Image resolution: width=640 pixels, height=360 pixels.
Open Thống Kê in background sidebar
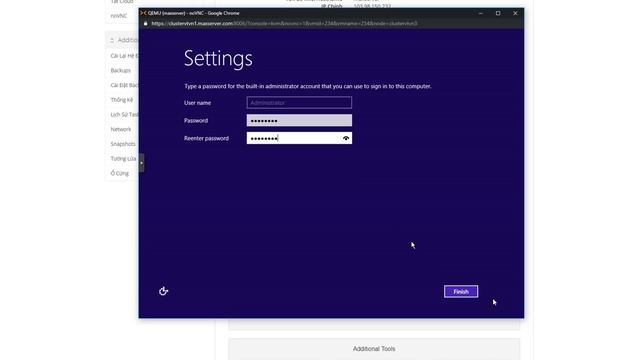(122, 100)
